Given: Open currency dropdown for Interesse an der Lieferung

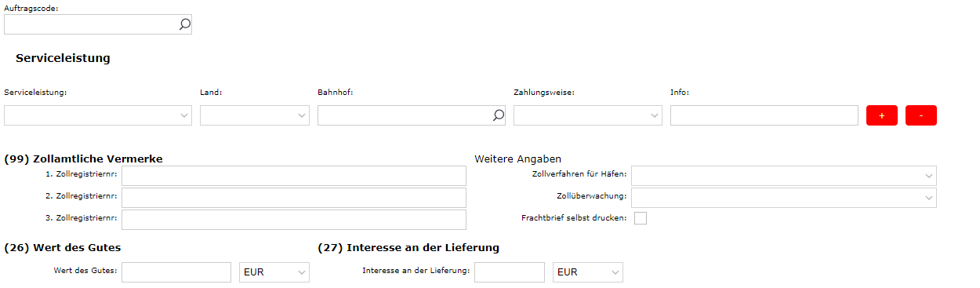Looking at the screenshot, I should 588,272.
